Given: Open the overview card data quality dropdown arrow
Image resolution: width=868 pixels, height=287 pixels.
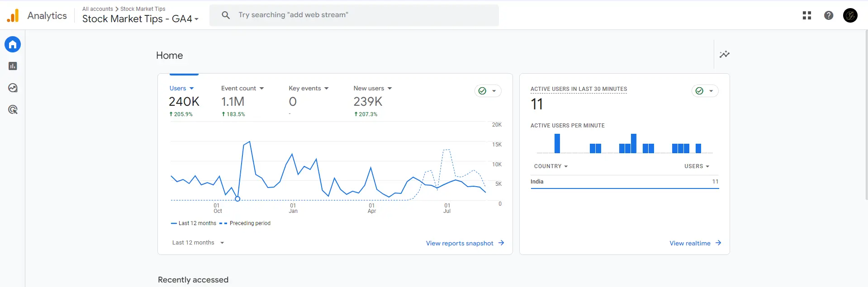Looking at the screenshot, I should point(494,91).
